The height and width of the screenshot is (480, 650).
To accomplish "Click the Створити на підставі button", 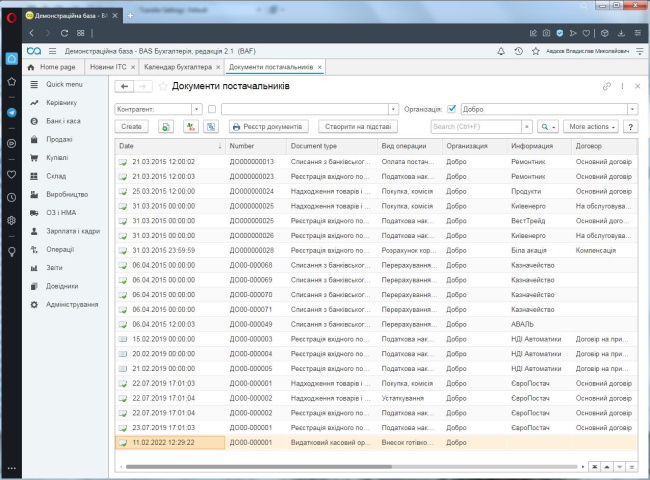I will point(358,127).
